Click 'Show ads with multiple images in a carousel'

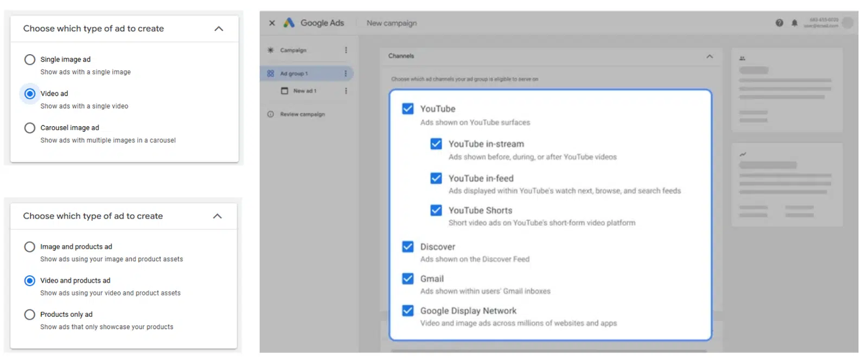pyautogui.click(x=108, y=140)
